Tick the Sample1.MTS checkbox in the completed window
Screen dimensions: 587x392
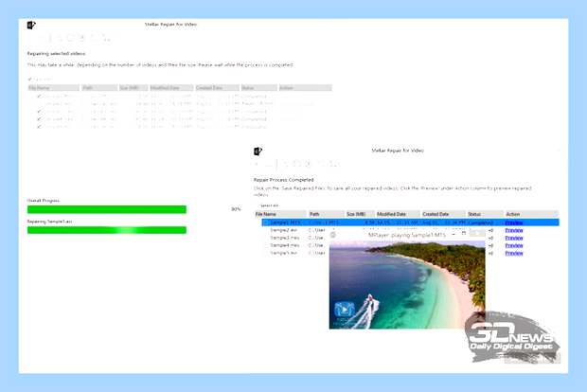coord(265,223)
